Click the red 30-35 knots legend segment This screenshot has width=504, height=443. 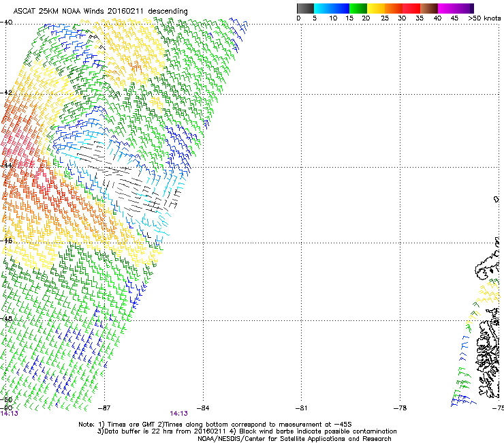pos(411,8)
